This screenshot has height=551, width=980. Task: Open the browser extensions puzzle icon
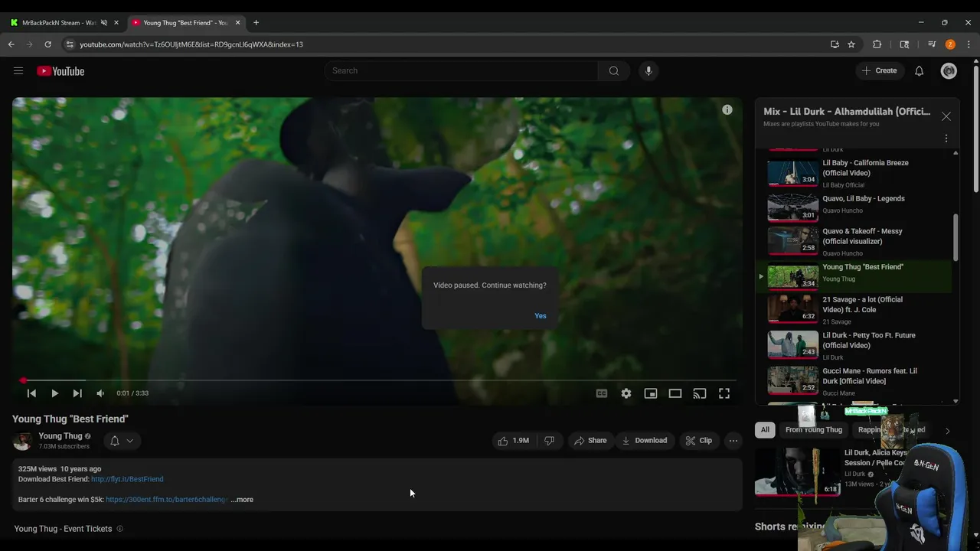(x=877, y=44)
